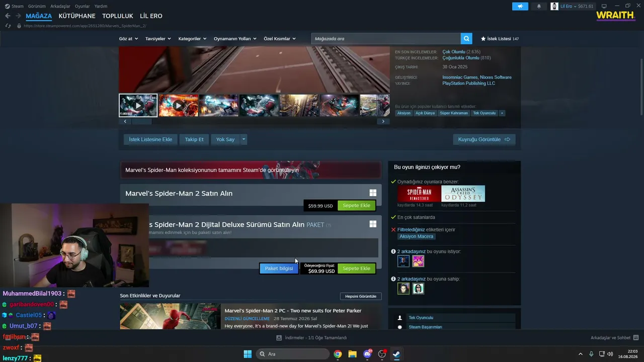Screen dimensions: 644x362
Task: Open the Oyunlar menu
Action: tap(83, 6)
